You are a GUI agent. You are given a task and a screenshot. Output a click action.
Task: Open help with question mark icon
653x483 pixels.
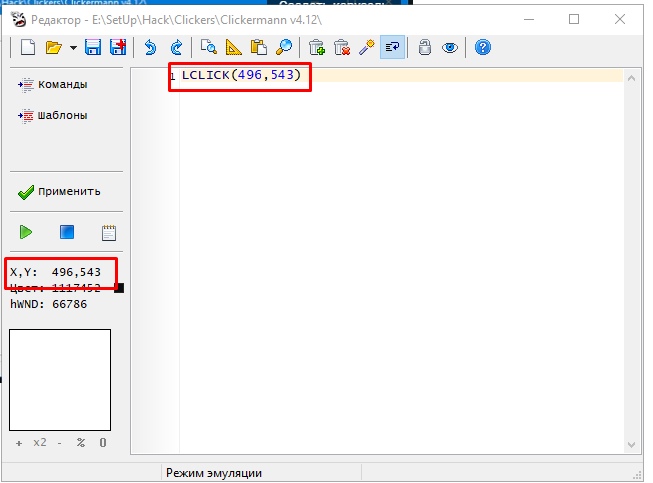[x=483, y=47]
